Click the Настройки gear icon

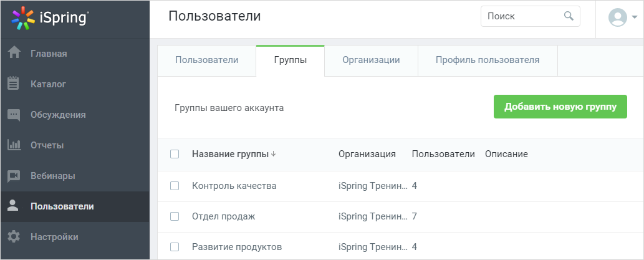click(14, 236)
